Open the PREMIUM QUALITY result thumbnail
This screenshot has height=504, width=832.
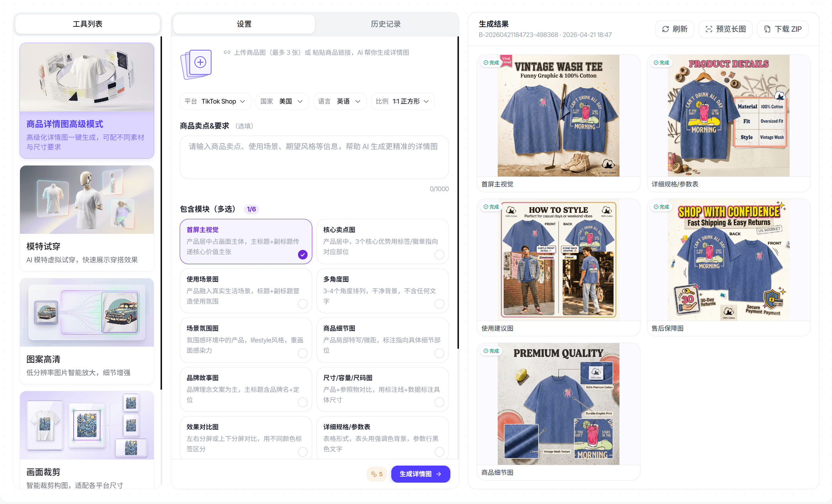pyautogui.click(x=558, y=404)
